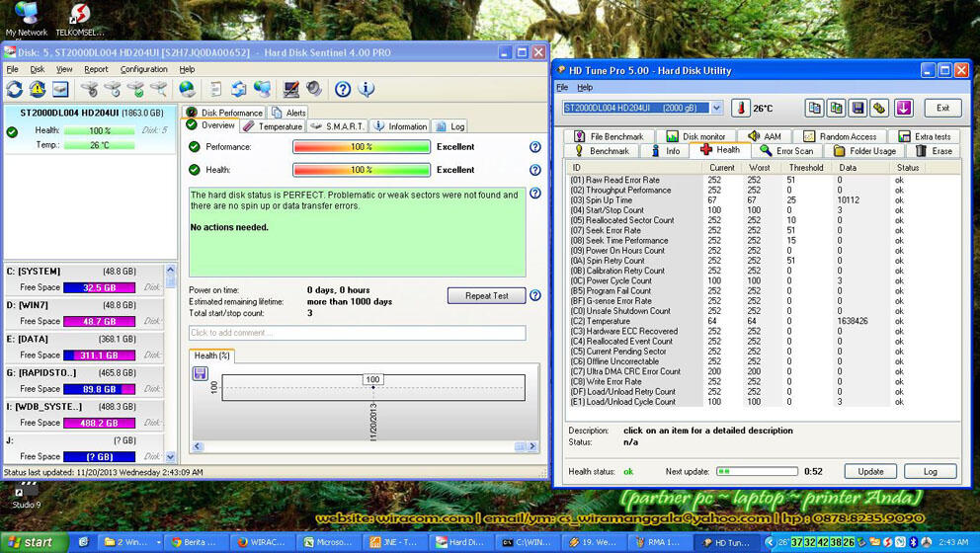Click the Update button in HD Tune
Viewport: 980px width, 553px height.
[x=870, y=472]
